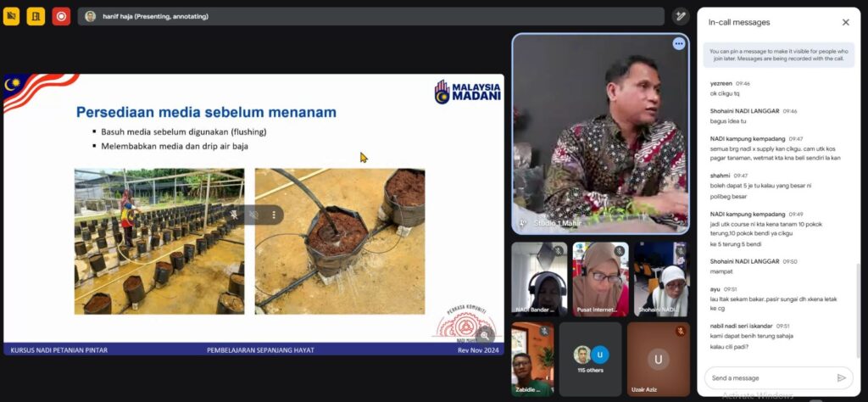Click the red recording indicator icon
This screenshot has height=402, width=868.
61,16
